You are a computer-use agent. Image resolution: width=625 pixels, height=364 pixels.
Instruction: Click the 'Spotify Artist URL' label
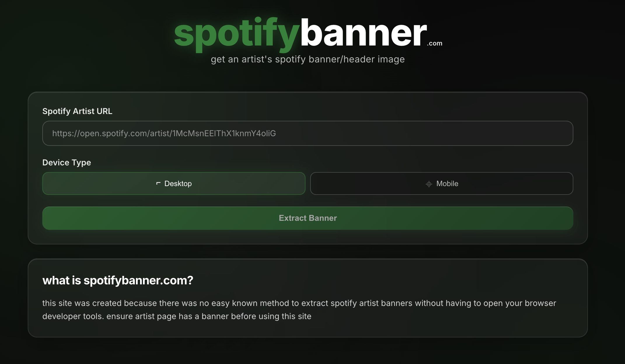77,111
